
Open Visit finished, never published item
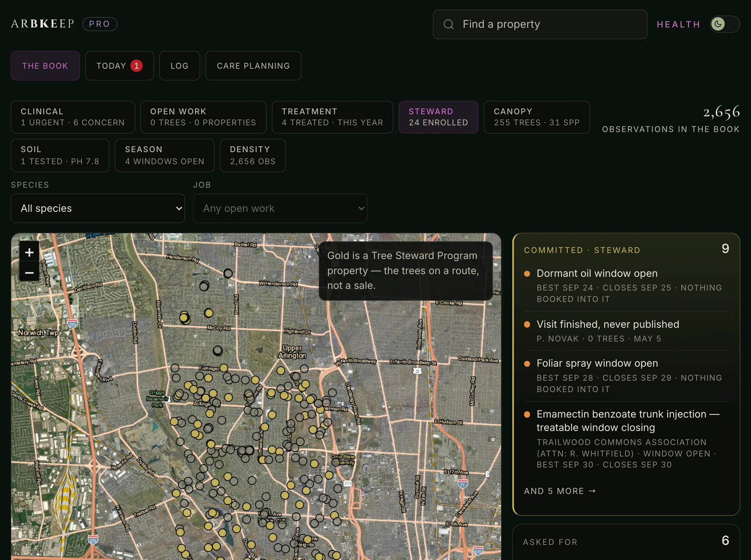(x=627, y=331)
